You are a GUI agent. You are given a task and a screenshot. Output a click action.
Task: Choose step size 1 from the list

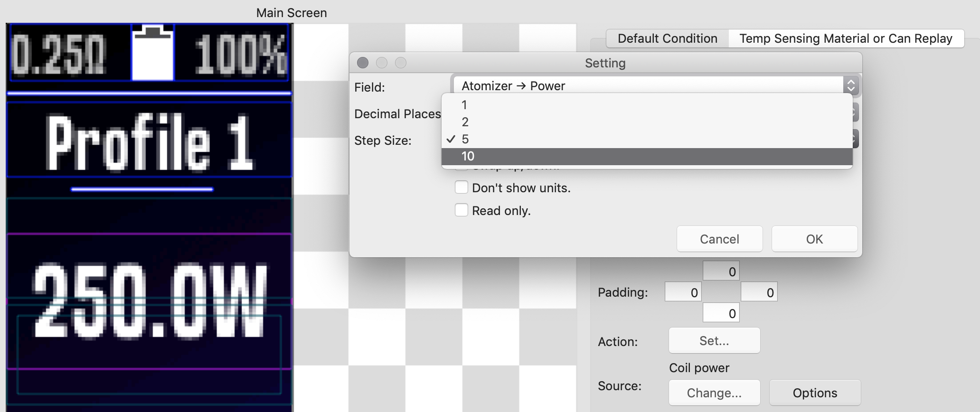464,105
